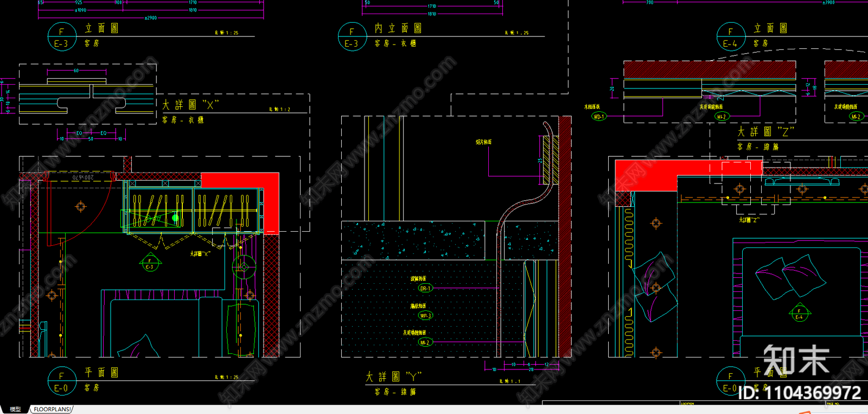The height and width of the screenshot is (414, 868).
Task: Pick the small 大詳圖"Z" callout in right plan
Action: pyautogui.click(x=749, y=220)
